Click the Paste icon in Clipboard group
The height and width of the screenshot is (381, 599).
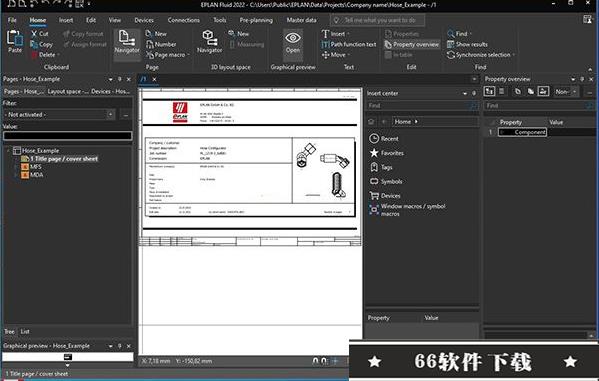(x=15, y=38)
